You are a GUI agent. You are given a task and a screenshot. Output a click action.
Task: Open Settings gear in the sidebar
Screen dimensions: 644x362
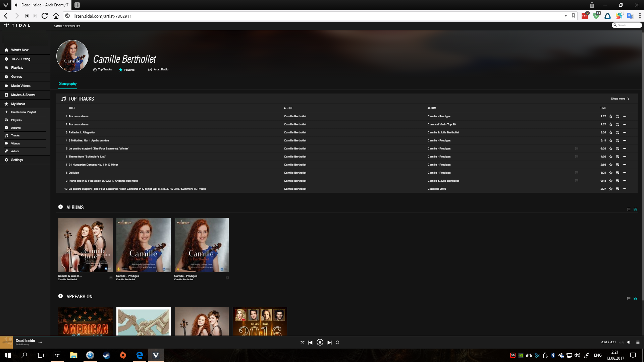[x=6, y=160]
